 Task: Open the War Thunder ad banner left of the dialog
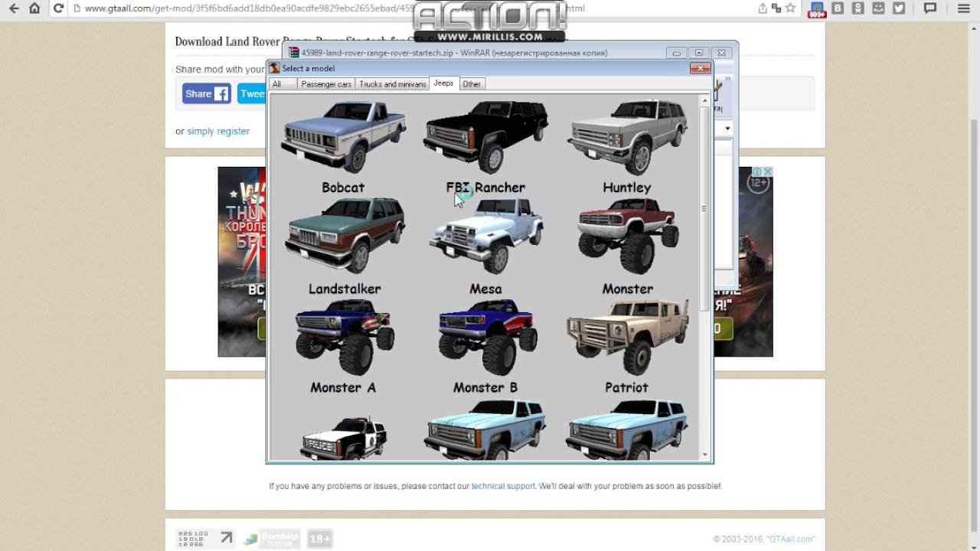[x=242, y=262]
